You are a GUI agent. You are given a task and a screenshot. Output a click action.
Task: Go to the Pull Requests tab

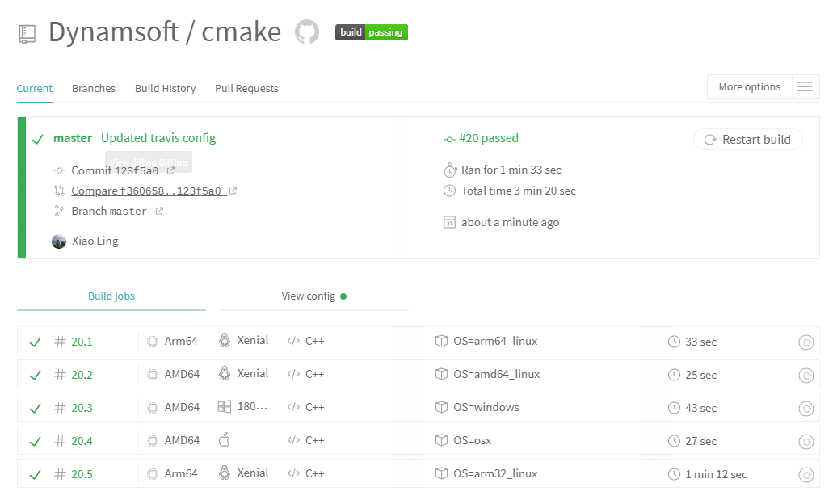[x=246, y=89]
